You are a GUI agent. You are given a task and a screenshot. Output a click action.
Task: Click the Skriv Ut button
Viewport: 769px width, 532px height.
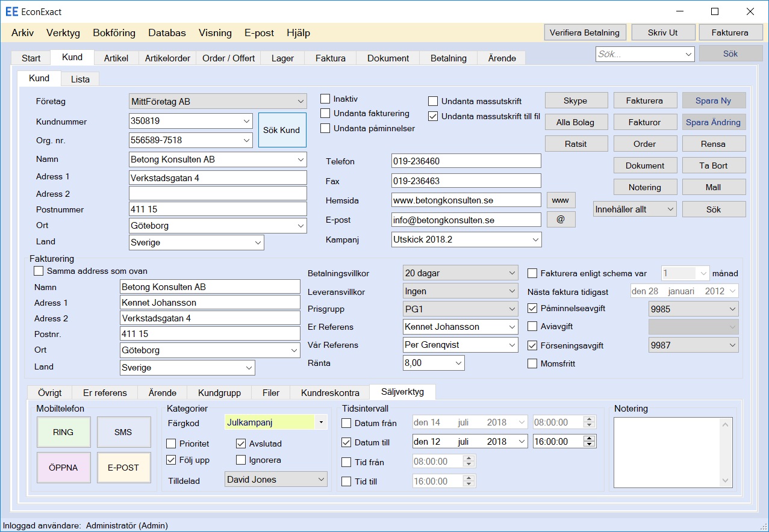(662, 32)
